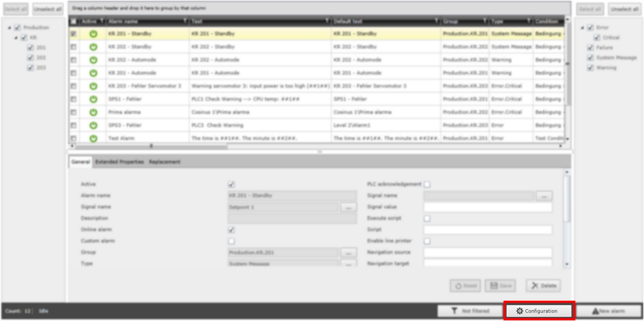
Task: Create a New alarm using warning icon button
Action: click(608, 311)
